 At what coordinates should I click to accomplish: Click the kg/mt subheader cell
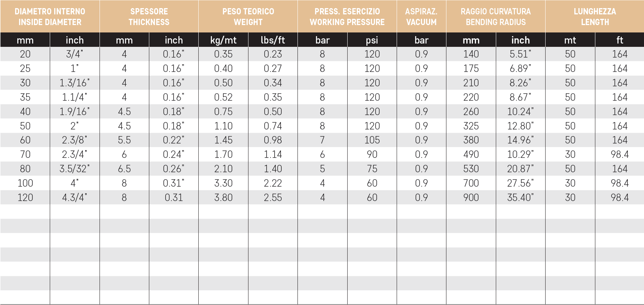tap(223, 40)
